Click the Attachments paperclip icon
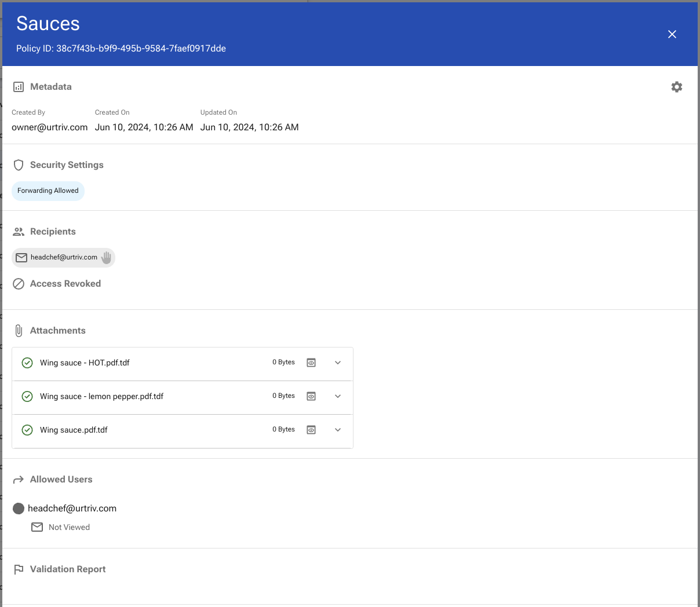 click(18, 330)
